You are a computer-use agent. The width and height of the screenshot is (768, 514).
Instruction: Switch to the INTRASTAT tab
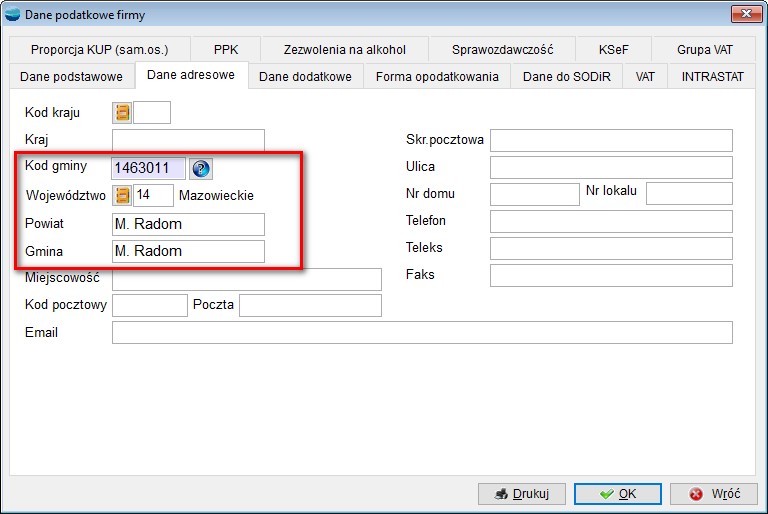(714, 77)
